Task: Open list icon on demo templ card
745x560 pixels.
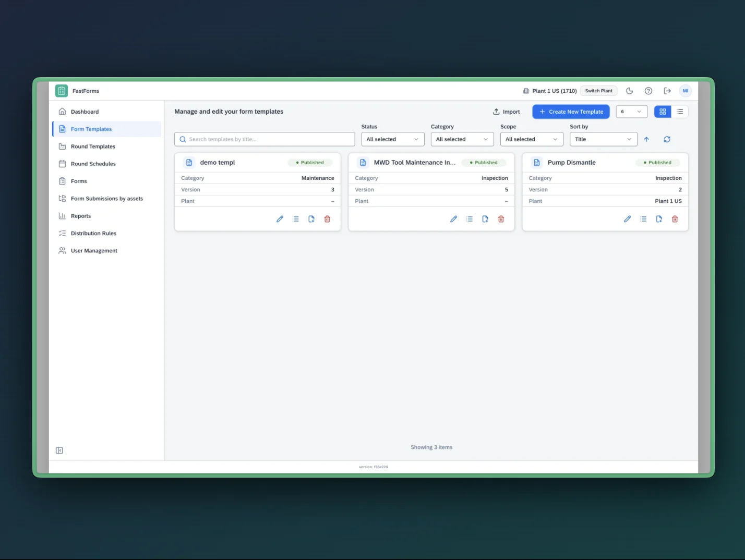Action: 296,219
